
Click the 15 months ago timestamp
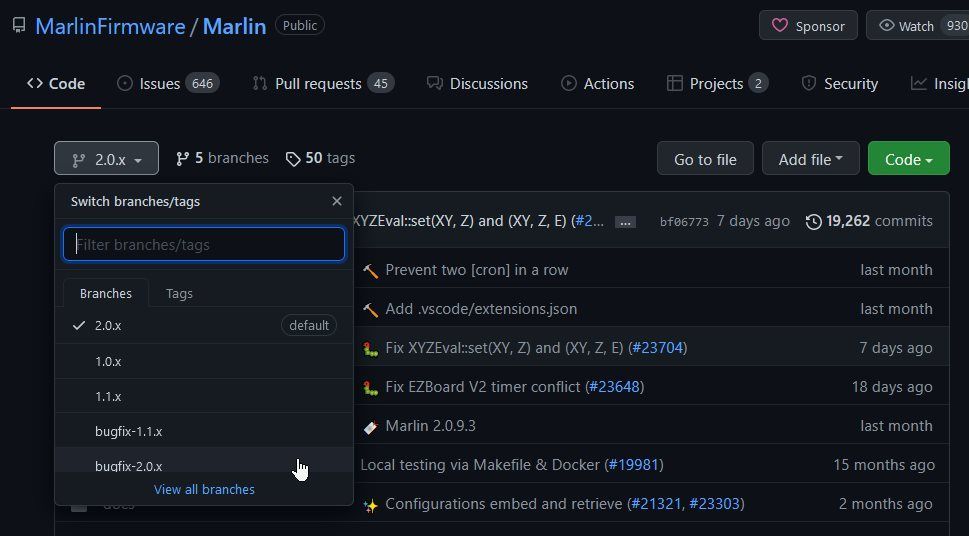(x=883, y=464)
